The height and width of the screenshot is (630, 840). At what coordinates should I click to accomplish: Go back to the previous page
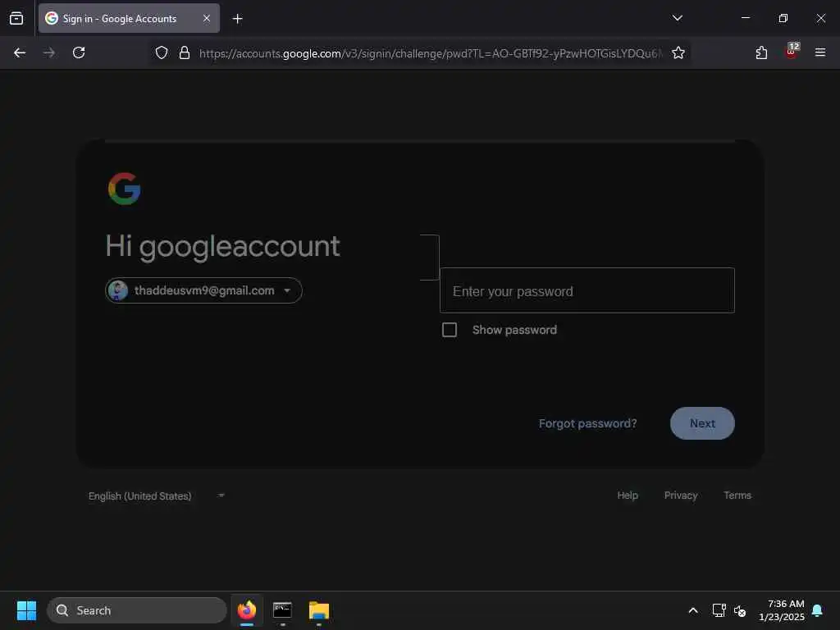pos(20,52)
